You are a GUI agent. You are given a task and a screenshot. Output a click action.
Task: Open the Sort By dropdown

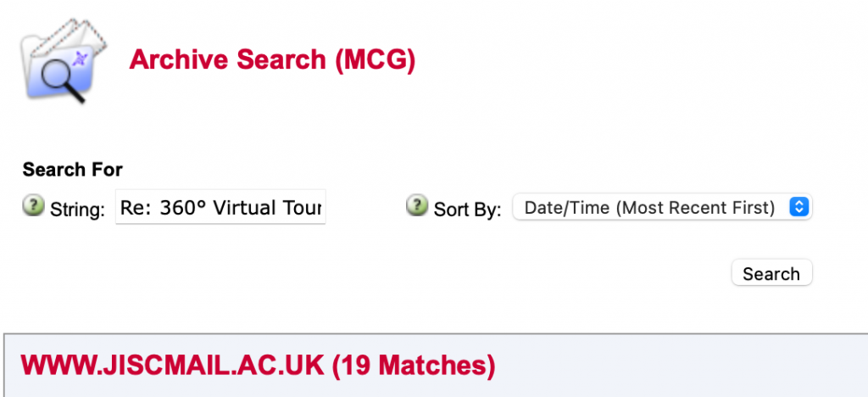(662, 207)
